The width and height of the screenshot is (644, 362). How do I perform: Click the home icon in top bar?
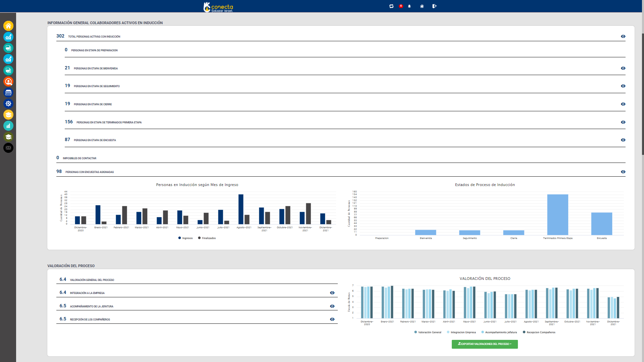(x=422, y=6)
